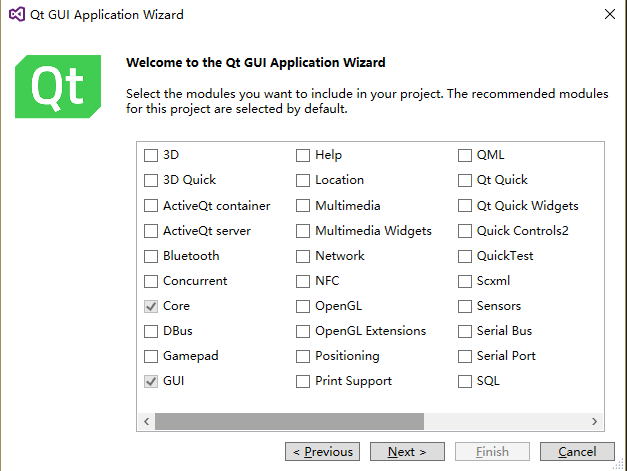Click the horizontal scrollbar thumb
Image resolution: width=627 pixels, height=471 pixels.
coord(290,421)
